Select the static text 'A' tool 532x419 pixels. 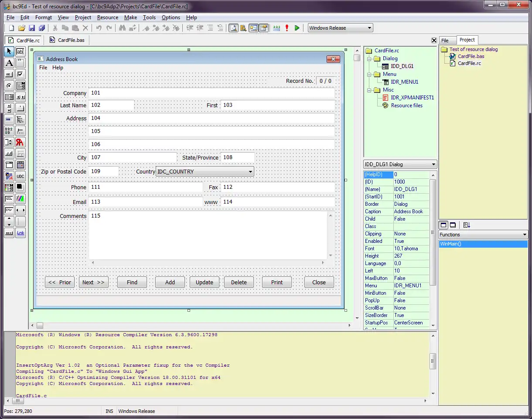pyautogui.click(x=9, y=63)
